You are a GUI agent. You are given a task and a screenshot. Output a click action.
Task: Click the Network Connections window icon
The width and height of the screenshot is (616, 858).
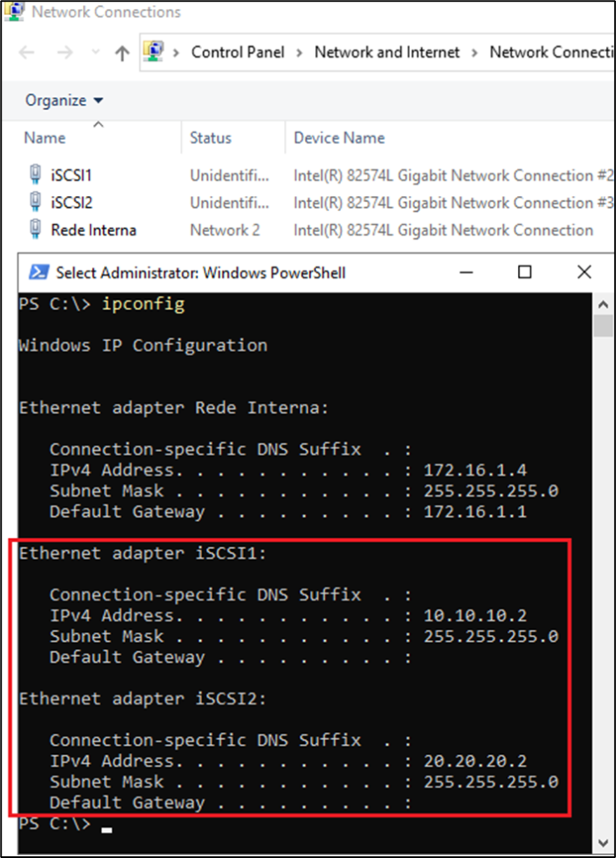16,13
